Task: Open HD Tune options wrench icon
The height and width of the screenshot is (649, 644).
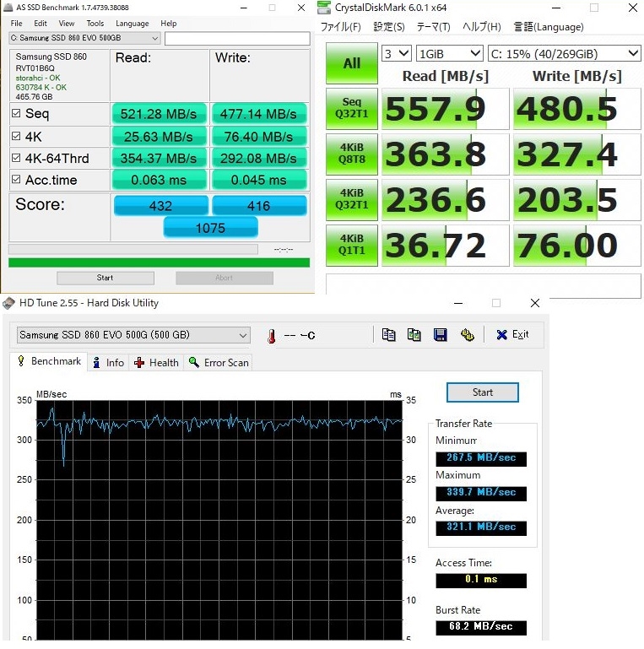Action: click(468, 334)
